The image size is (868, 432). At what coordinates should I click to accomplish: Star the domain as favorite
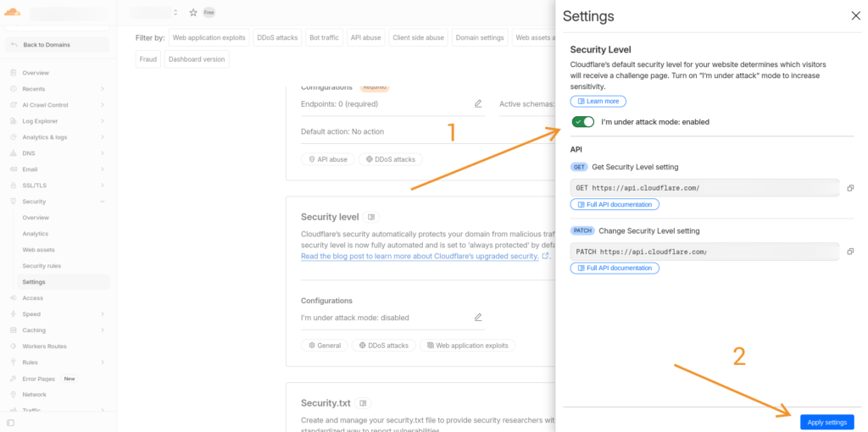[193, 13]
